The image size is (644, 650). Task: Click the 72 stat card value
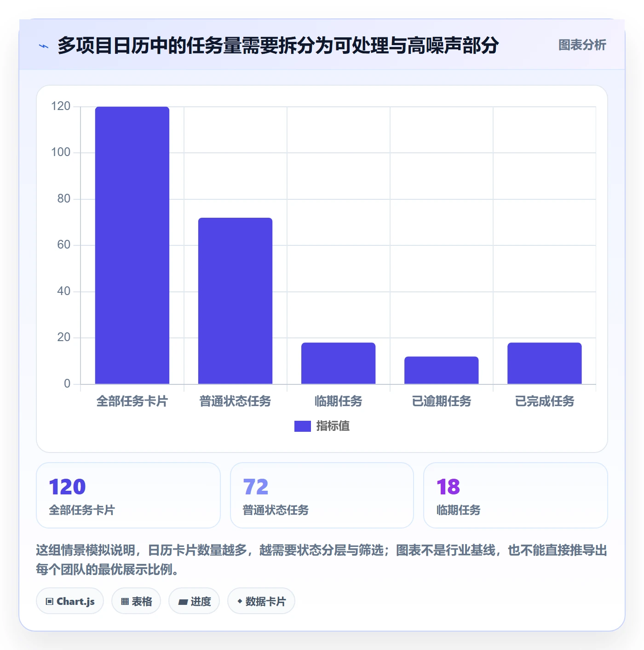255,487
